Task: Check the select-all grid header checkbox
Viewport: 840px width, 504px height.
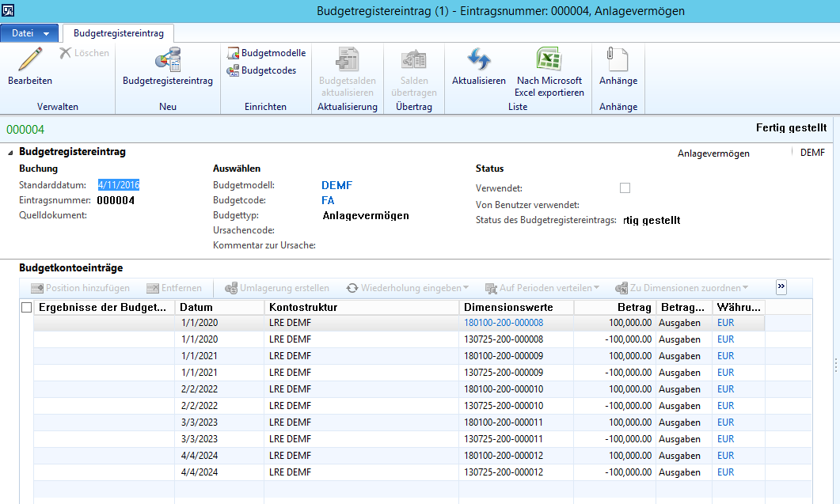Action: tap(26, 308)
